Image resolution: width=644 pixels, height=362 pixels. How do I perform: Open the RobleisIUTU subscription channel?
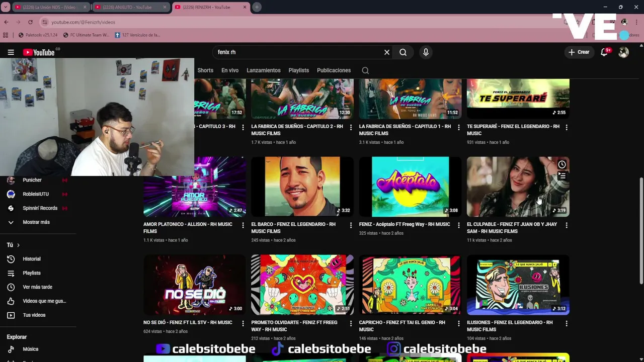35,194
